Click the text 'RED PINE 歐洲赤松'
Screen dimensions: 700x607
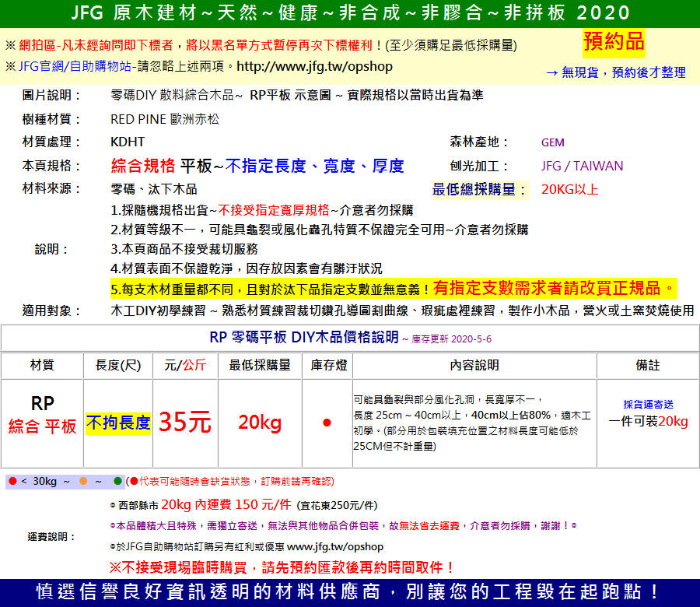coord(165,119)
